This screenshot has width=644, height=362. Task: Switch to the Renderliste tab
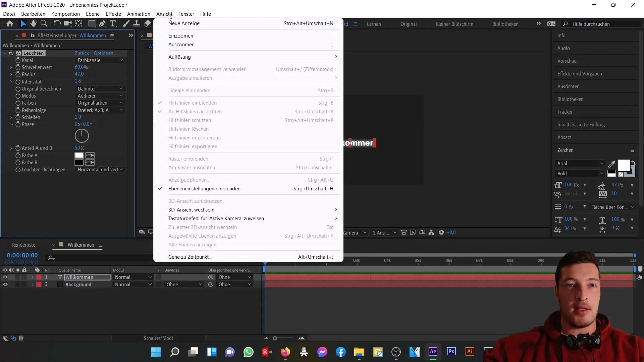pyautogui.click(x=23, y=245)
